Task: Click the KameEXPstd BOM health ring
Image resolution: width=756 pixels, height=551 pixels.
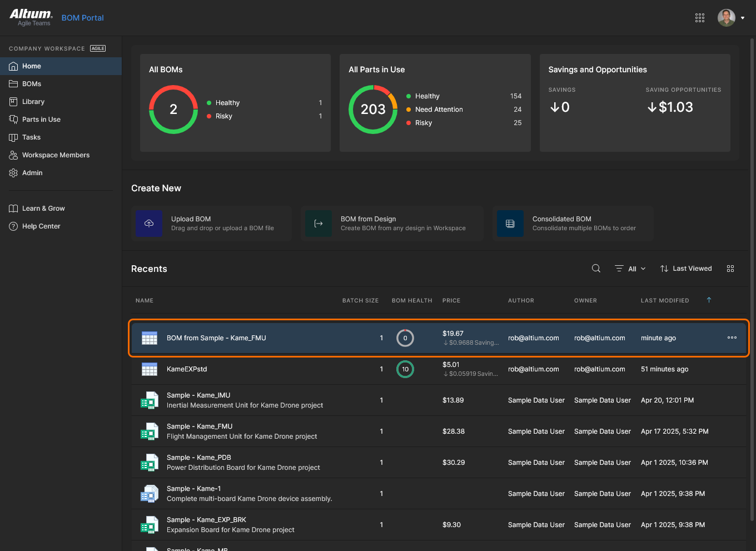Action: click(x=405, y=369)
